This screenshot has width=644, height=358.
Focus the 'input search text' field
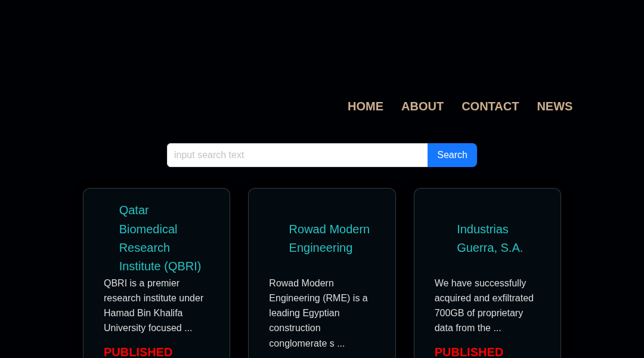(297, 155)
